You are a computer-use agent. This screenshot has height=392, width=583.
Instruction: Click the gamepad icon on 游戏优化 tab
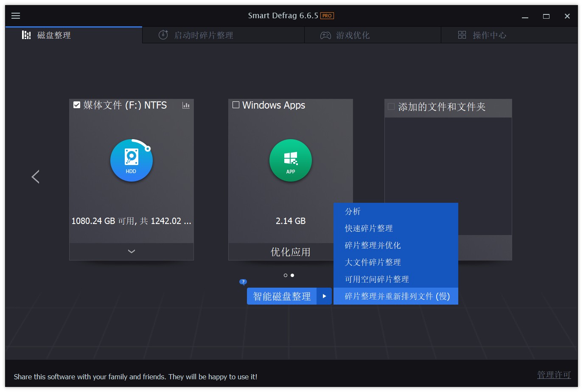pos(325,35)
